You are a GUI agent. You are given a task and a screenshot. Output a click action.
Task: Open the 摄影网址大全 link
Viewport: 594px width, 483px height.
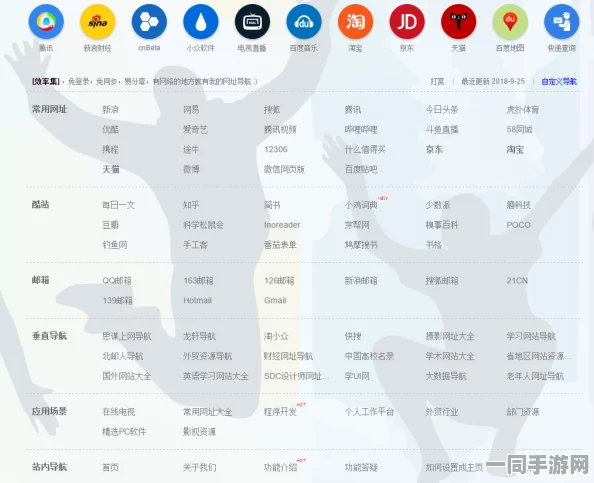point(450,336)
